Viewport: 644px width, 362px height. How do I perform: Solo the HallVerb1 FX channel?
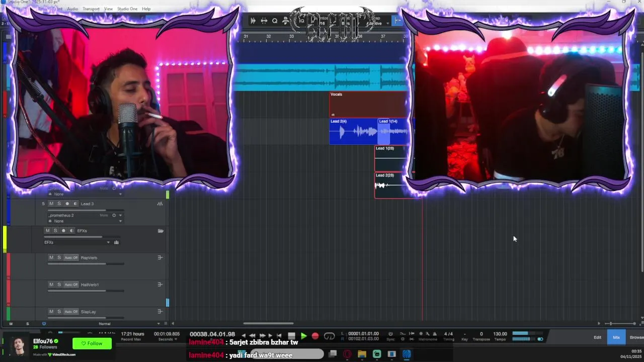point(59,285)
